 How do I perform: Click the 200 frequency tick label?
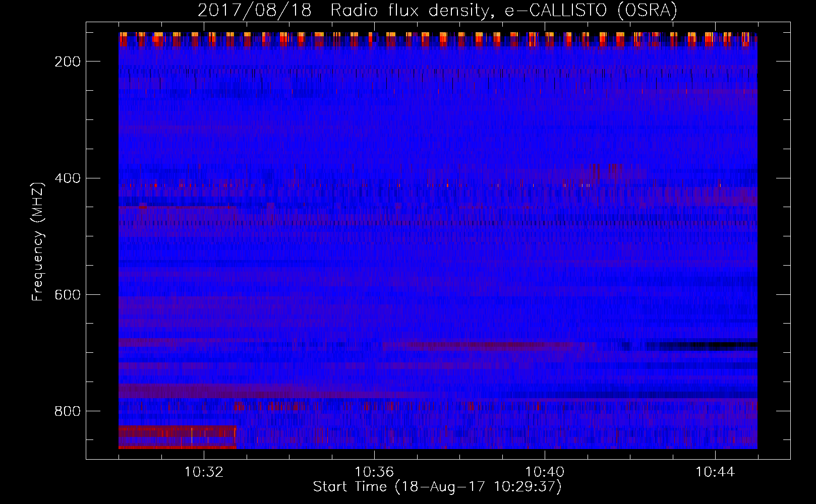pos(68,61)
